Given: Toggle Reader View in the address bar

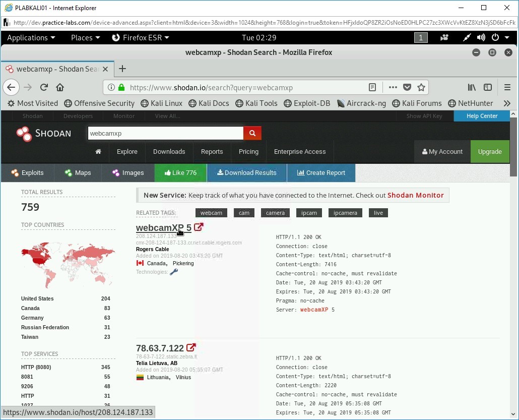Looking at the screenshot, I should (372, 87).
